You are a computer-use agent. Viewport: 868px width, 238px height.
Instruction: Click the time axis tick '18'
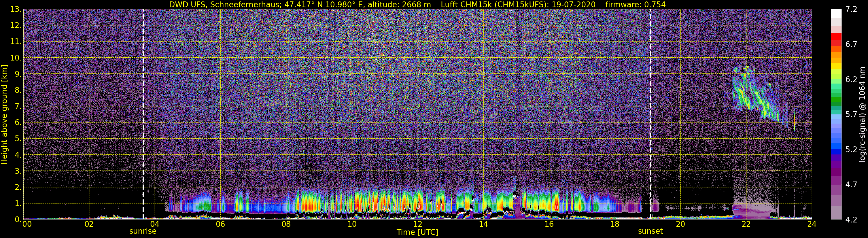click(x=614, y=224)
